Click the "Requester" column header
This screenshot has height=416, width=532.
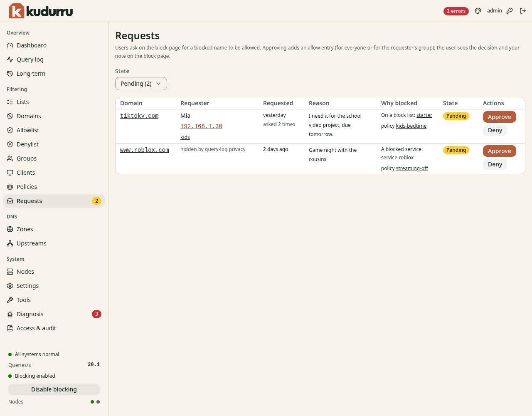[x=195, y=103]
